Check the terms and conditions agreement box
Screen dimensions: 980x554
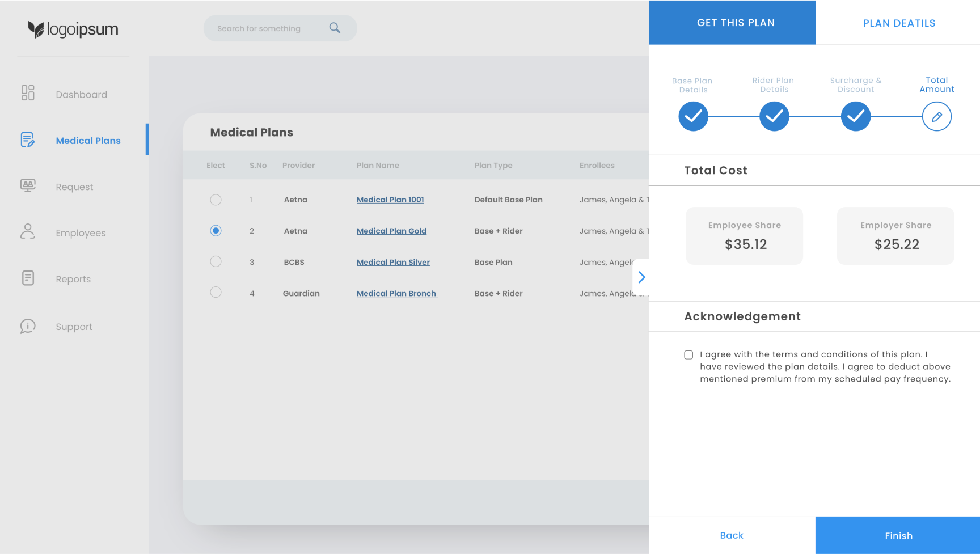tap(688, 355)
